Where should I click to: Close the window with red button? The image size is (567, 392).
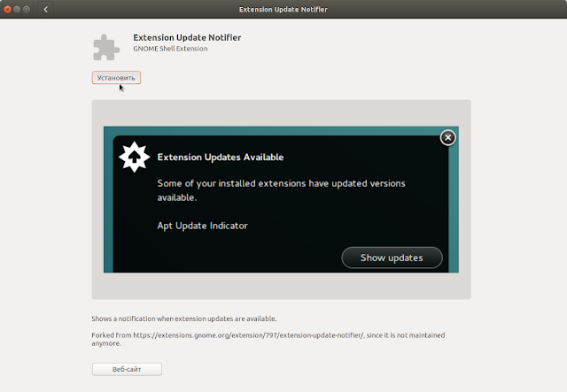click(x=7, y=10)
